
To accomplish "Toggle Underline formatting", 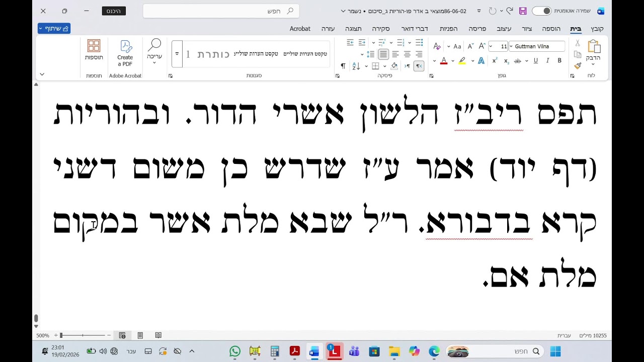I will (x=536, y=60).
